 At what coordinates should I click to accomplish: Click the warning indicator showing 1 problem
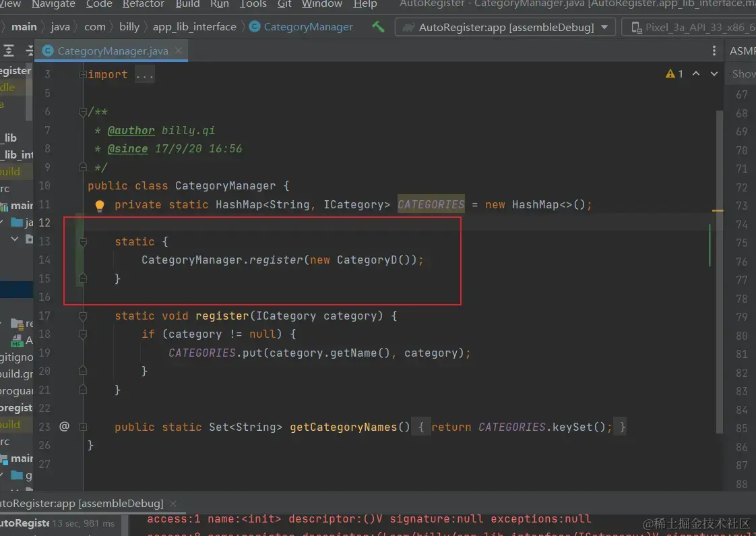[674, 73]
